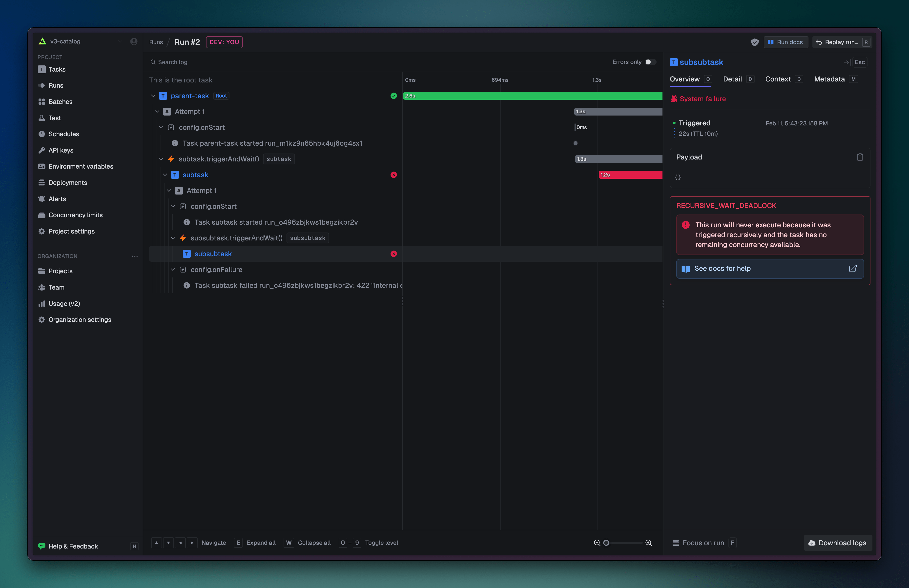This screenshot has width=909, height=588.
Task: Open the Test page
Action: coord(50,118)
